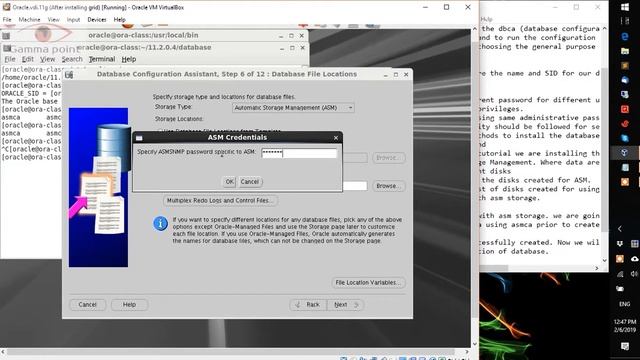Viewport: 640px width, 360px height.
Task: Click VirtualBox vertical scrollbar down arrow
Action: [474, 344]
